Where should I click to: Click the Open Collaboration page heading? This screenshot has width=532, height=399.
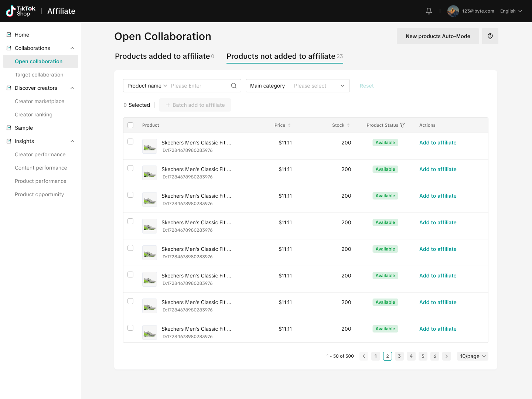163,36
